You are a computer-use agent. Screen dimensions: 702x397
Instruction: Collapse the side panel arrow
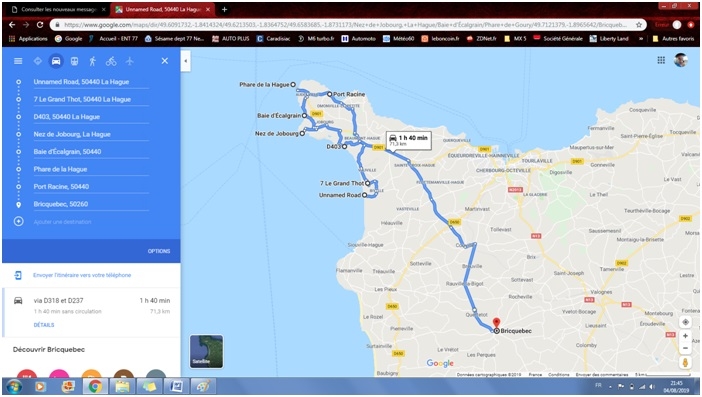[186, 61]
